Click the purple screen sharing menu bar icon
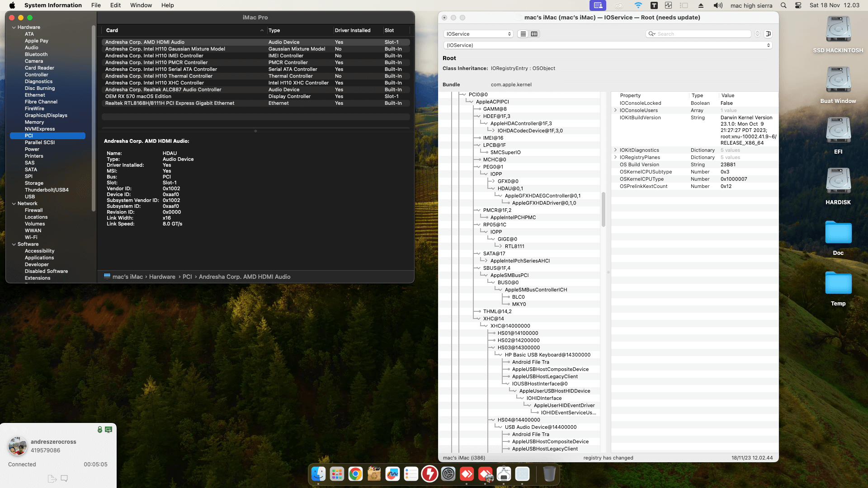The height and width of the screenshot is (488, 868). [x=598, y=5]
